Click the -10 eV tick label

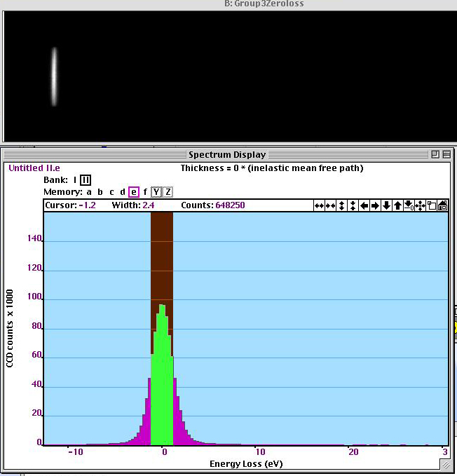(76, 452)
